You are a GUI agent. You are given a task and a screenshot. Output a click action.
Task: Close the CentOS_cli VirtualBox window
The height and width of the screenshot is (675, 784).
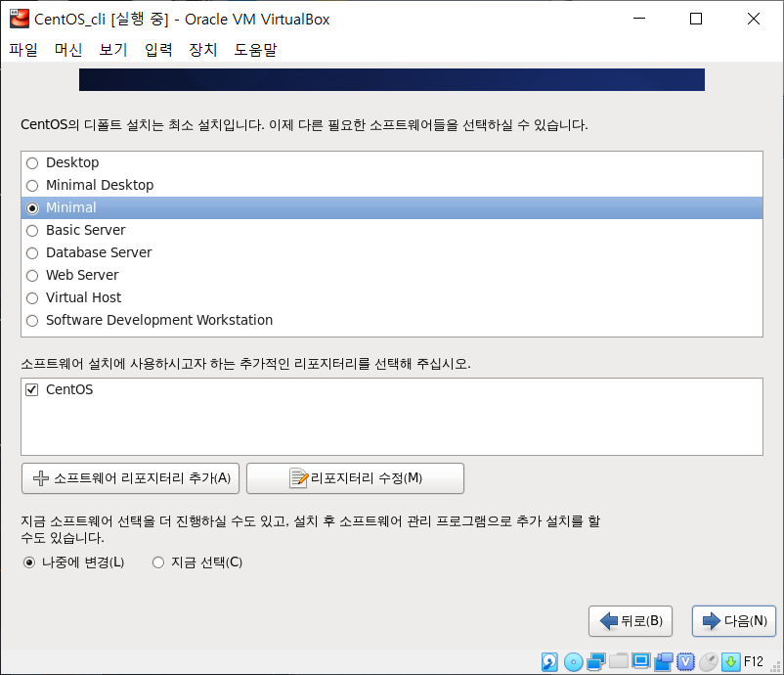point(753,19)
